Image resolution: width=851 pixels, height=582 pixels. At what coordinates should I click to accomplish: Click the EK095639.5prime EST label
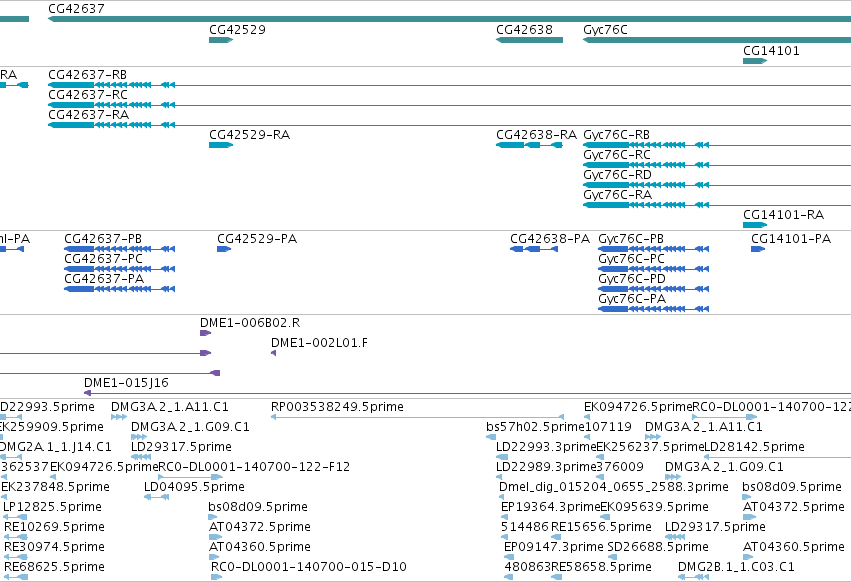pos(655,507)
